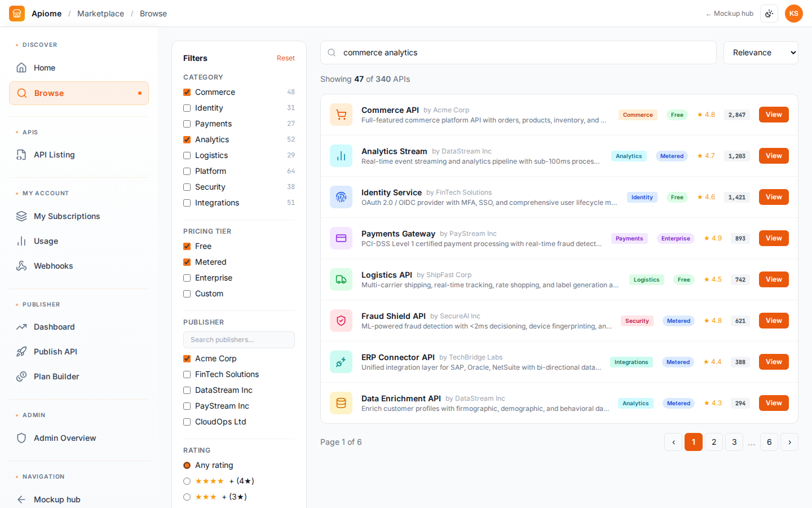
Task: Select the Any rating radio button
Action: pos(187,465)
